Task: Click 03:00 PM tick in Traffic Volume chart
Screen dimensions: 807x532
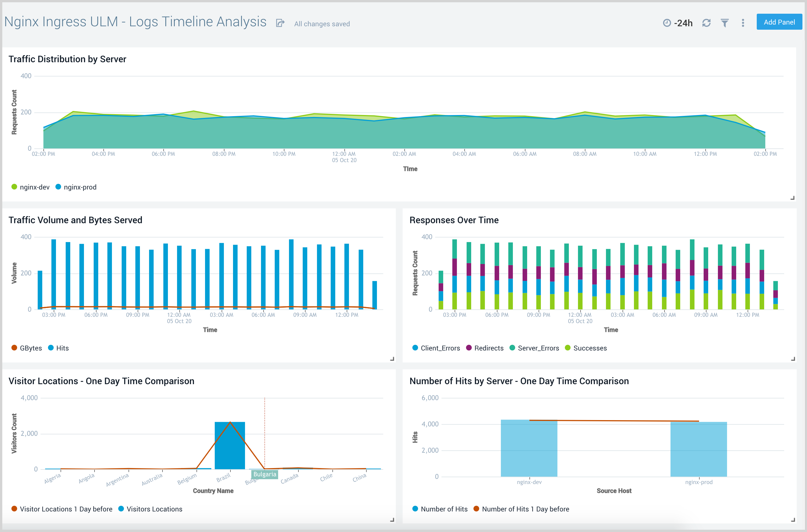Action: pyautogui.click(x=54, y=315)
